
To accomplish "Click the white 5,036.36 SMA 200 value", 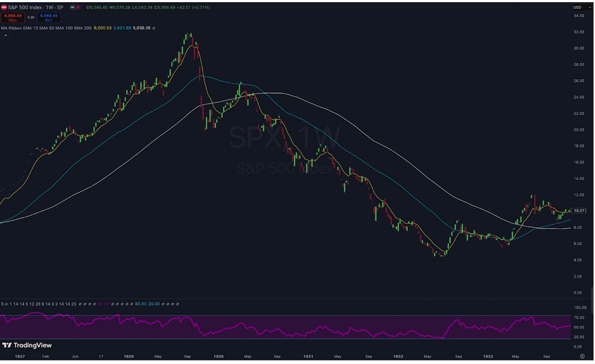I will [139, 28].
